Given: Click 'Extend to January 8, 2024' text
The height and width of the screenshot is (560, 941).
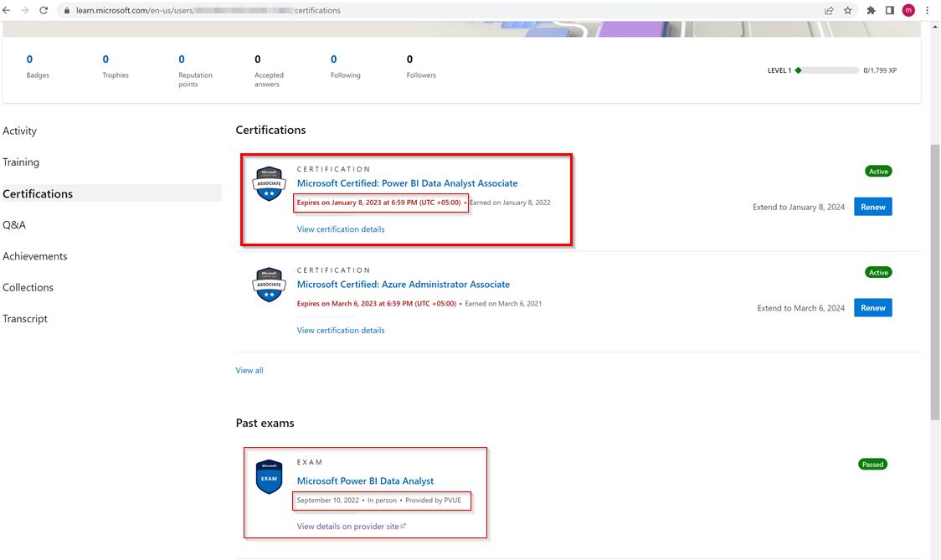Looking at the screenshot, I should tap(799, 207).
